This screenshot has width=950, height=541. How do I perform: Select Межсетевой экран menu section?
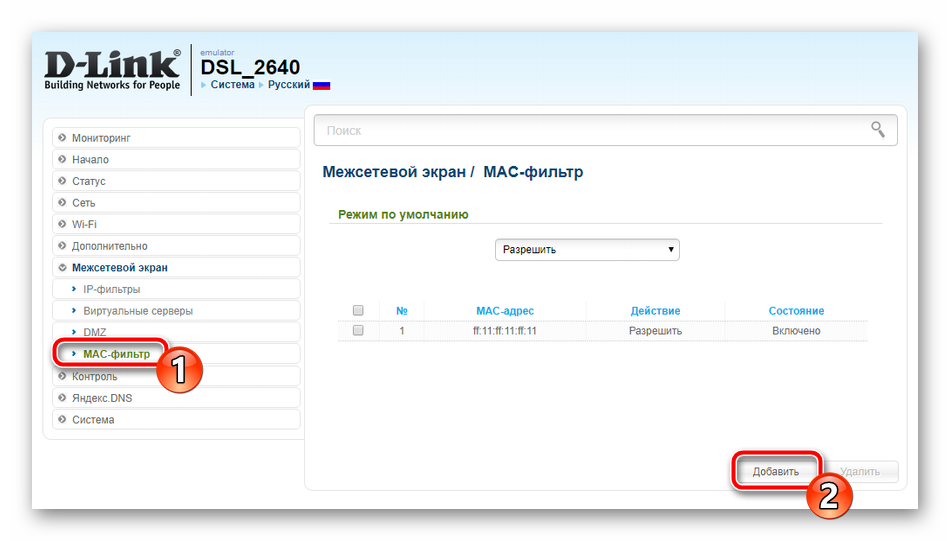pos(176,267)
